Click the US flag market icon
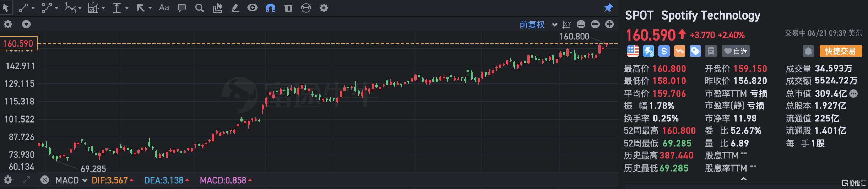The width and height of the screenshot is (868, 189). coord(633,51)
